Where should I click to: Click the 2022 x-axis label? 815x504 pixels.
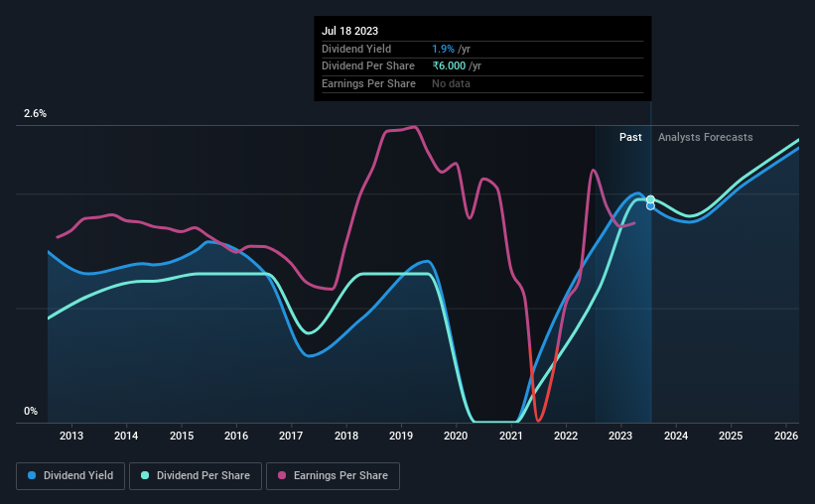566,436
